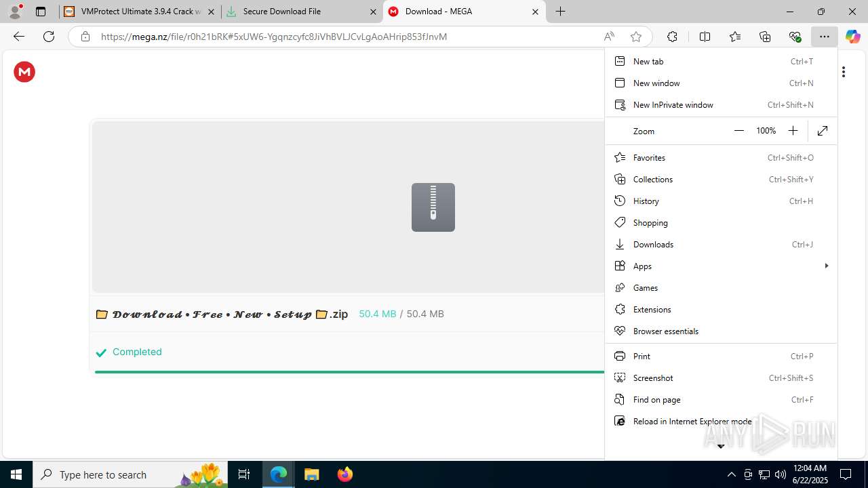Screen dimensions: 868x488
Task: Add this page to favorites star
Action: [635, 37]
